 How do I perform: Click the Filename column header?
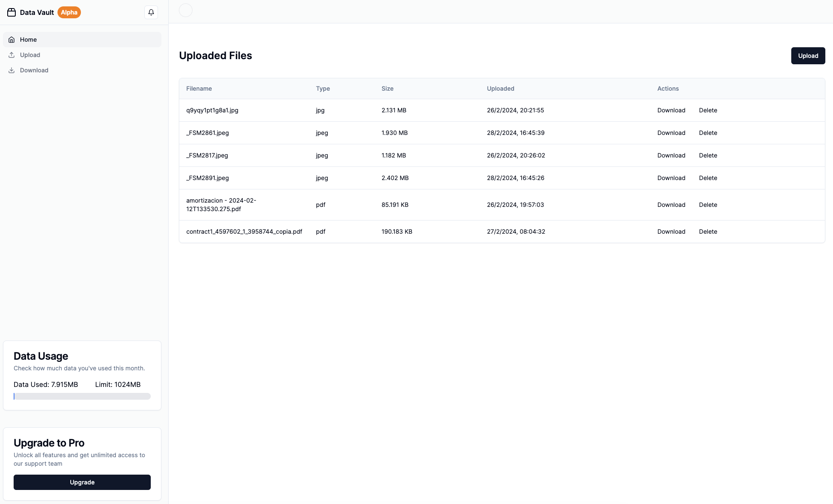coord(199,89)
